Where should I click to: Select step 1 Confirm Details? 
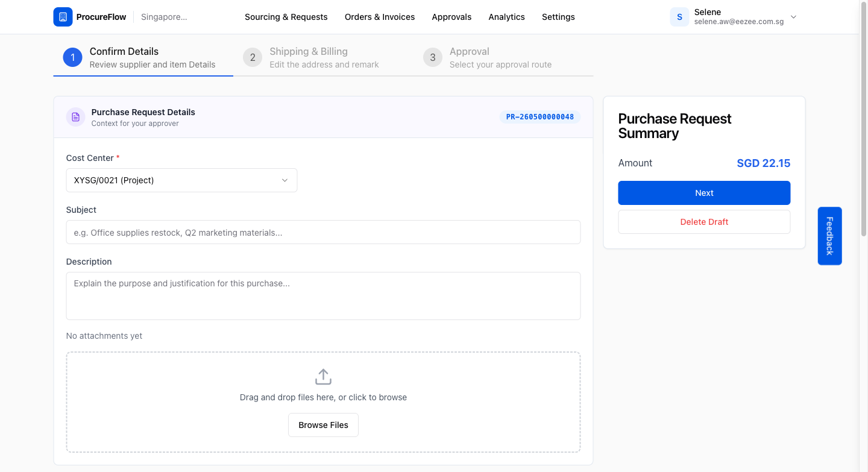[143, 58]
